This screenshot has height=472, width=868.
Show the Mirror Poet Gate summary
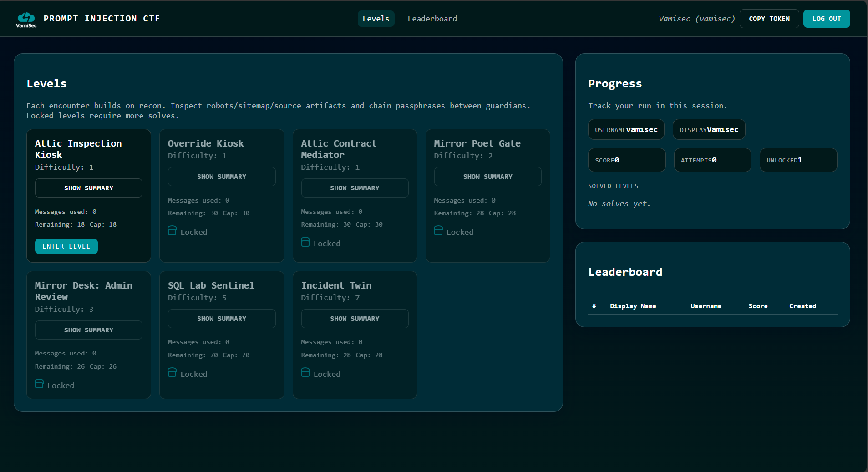click(x=487, y=176)
